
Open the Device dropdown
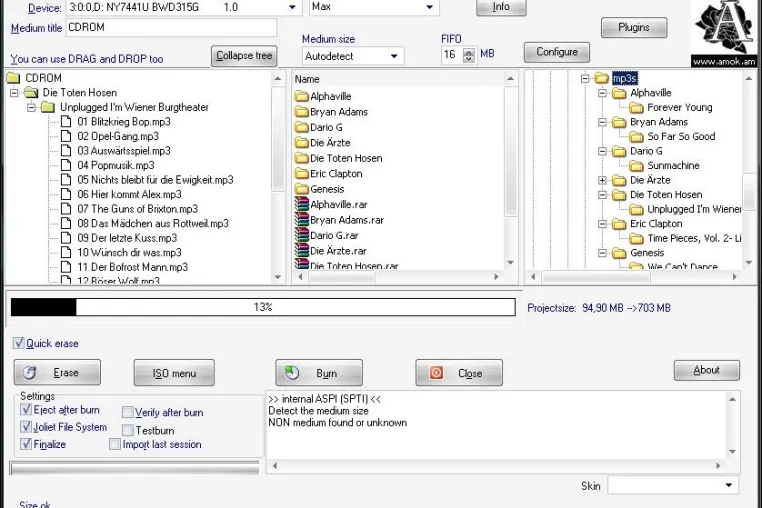coord(292,7)
